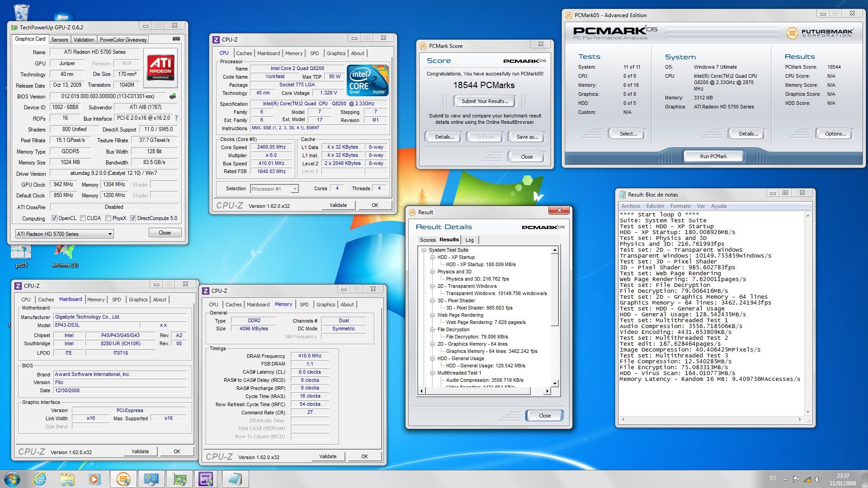868x488 pixels.
Task: Click the monitor program taskbar icon
Action: point(151,479)
